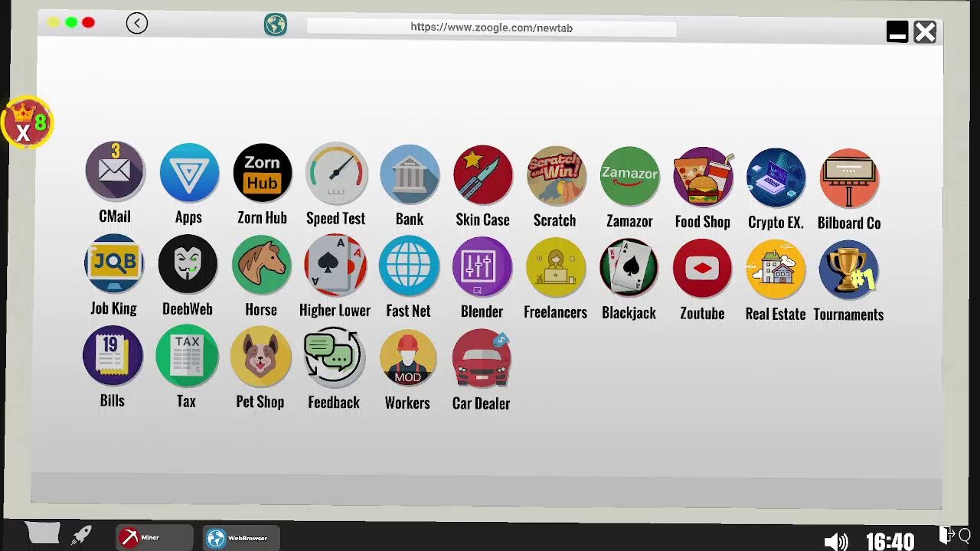This screenshot has height=551, width=980.
Task: Open the Freelancers icon
Action: [x=556, y=268]
